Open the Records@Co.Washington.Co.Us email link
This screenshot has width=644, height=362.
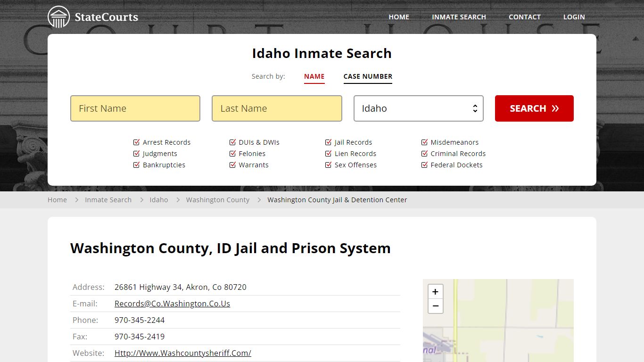click(172, 304)
